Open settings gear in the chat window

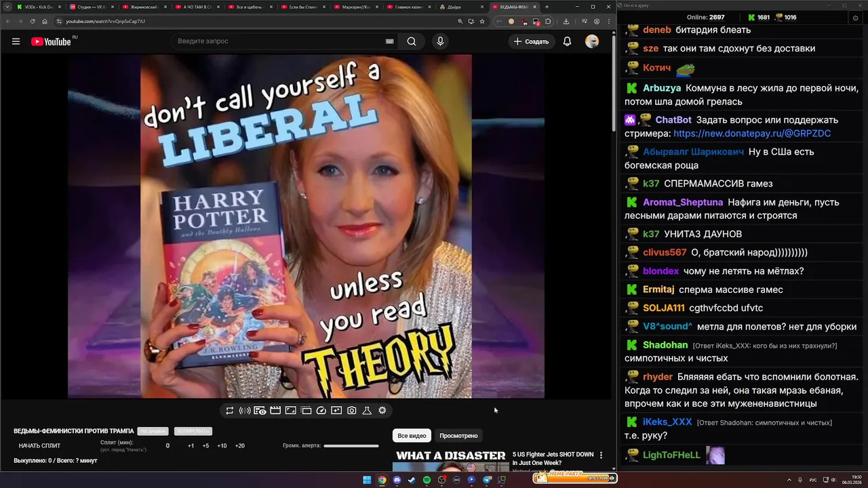[x=855, y=18]
